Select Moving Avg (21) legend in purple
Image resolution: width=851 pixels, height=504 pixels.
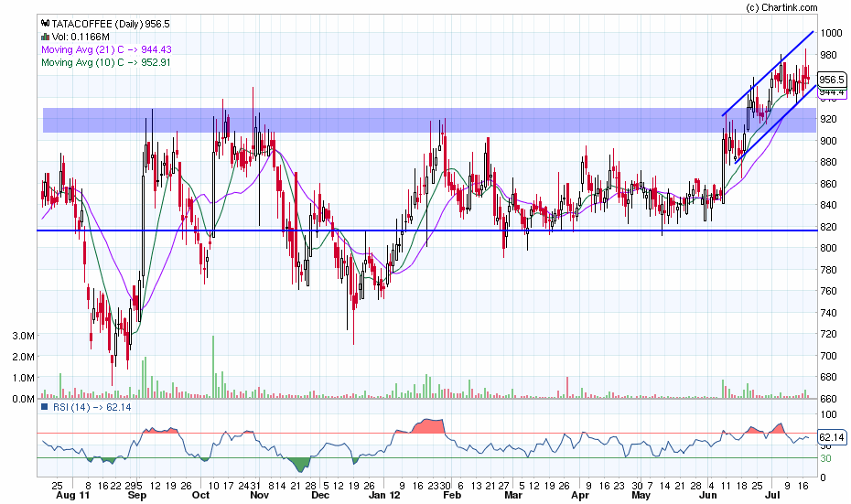click(106, 50)
